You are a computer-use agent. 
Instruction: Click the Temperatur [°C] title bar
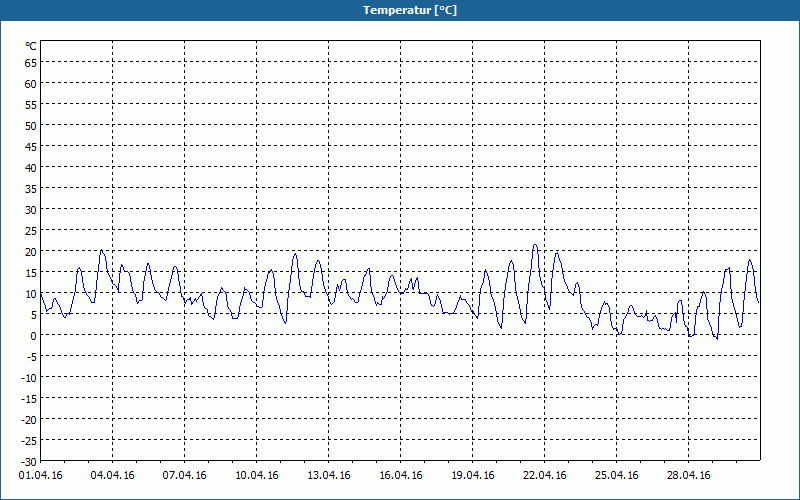pyautogui.click(x=400, y=10)
